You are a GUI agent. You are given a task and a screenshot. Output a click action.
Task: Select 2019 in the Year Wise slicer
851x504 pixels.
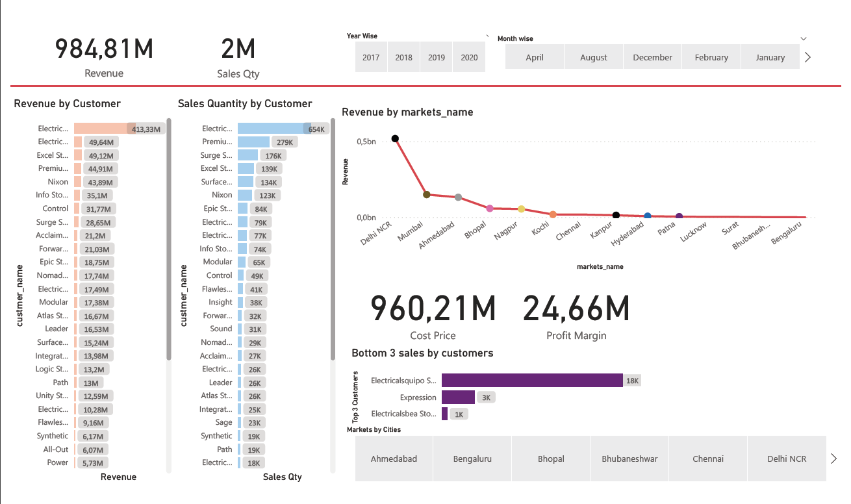[436, 57]
